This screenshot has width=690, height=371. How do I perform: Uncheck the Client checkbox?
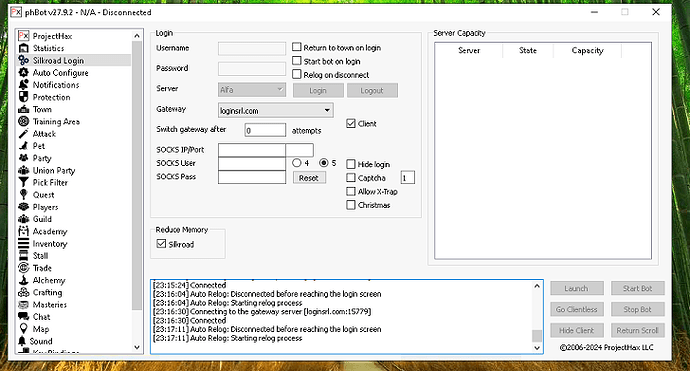tap(351, 123)
